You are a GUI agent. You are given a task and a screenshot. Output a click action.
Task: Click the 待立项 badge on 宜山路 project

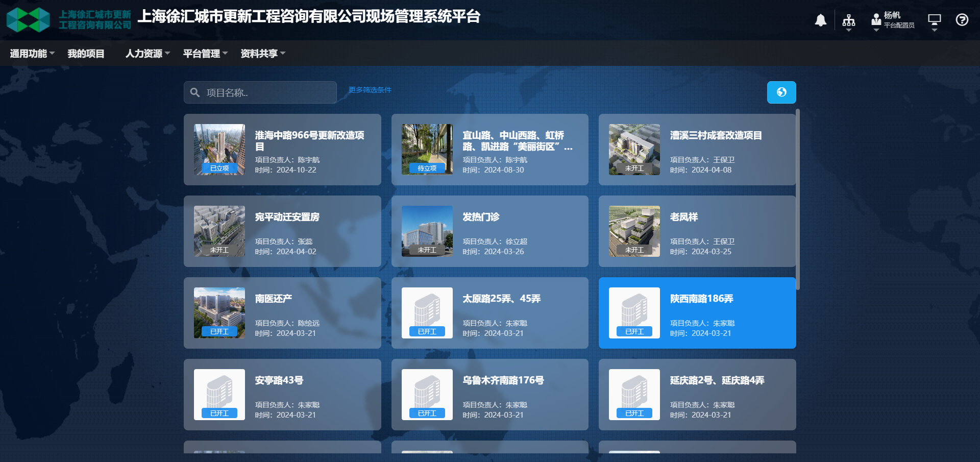[x=427, y=168]
